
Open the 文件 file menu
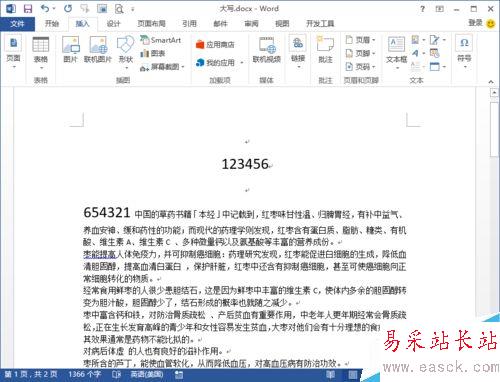[17, 24]
